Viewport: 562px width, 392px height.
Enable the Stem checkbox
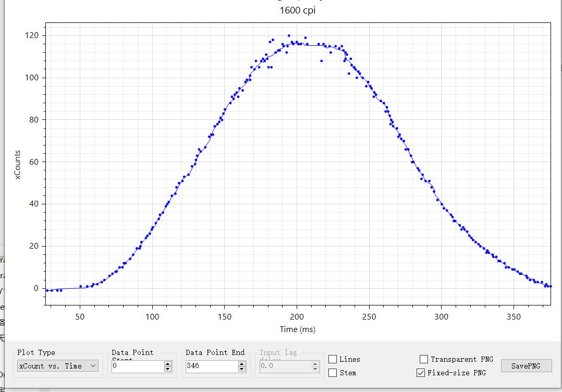click(x=333, y=373)
